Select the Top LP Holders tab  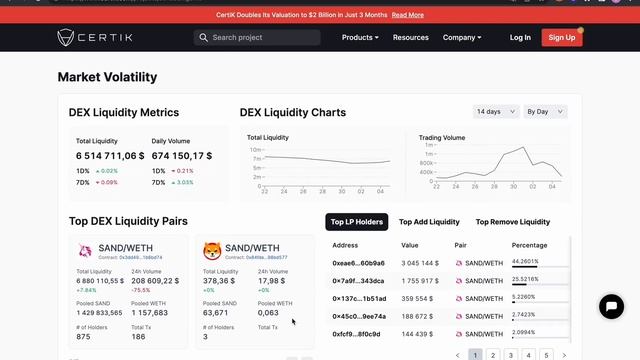point(357,222)
